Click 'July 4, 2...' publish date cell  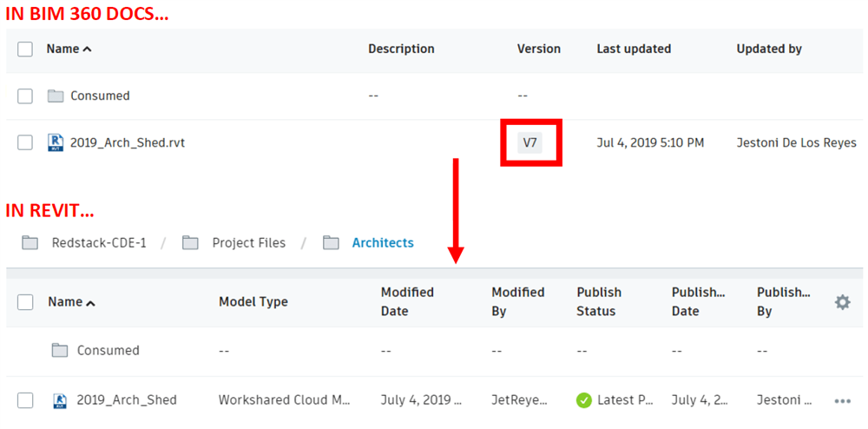point(699,399)
